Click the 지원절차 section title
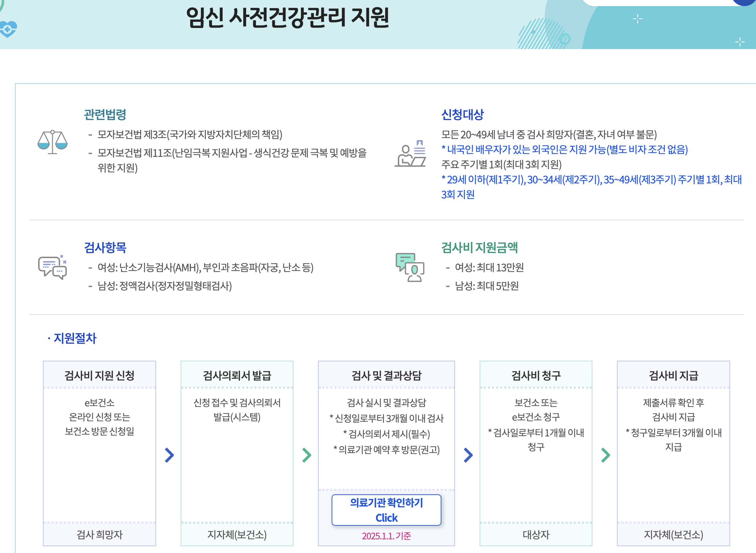756x553 pixels. (75, 338)
